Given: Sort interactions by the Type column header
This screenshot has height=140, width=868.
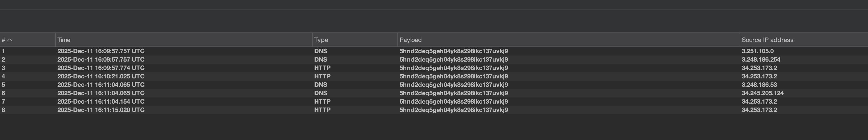Looking at the screenshot, I should (x=321, y=40).
